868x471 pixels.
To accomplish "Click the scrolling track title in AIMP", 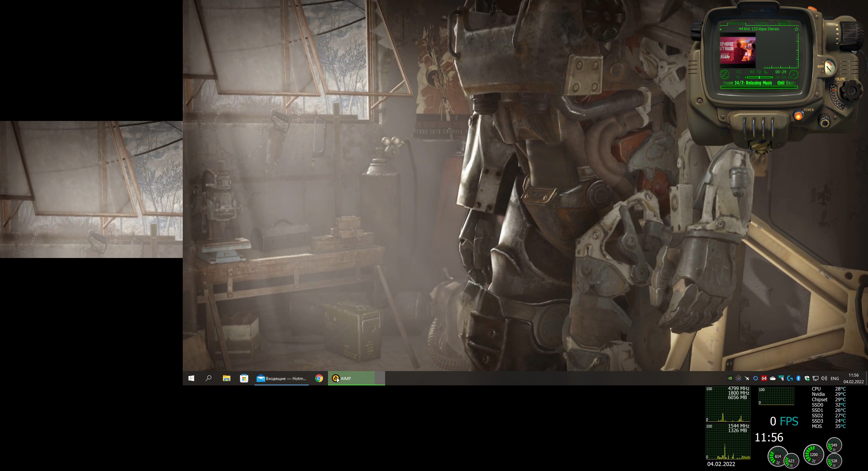I will [759, 83].
